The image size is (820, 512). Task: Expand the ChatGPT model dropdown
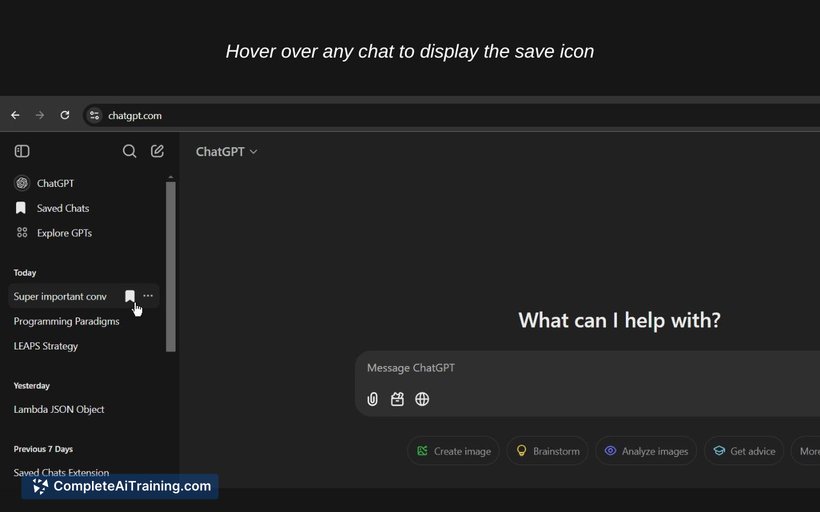(x=226, y=152)
